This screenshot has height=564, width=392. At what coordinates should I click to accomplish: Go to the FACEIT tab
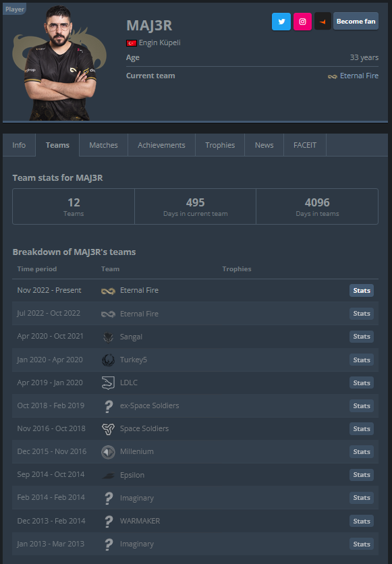point(304,145)
